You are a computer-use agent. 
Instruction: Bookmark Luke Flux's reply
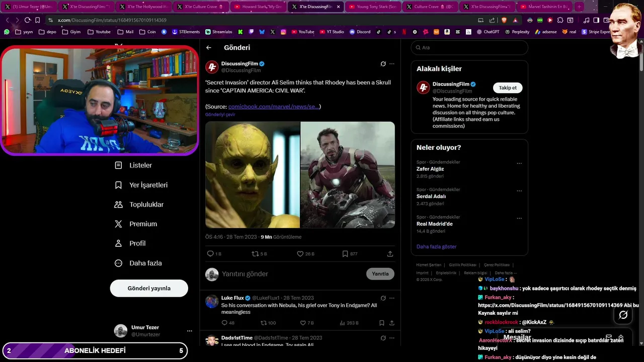382,323
